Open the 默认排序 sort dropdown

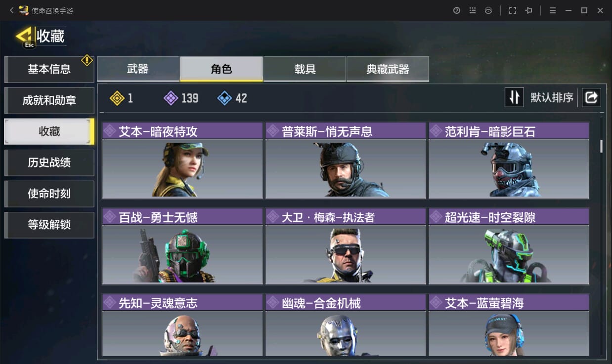pos(552,98)
